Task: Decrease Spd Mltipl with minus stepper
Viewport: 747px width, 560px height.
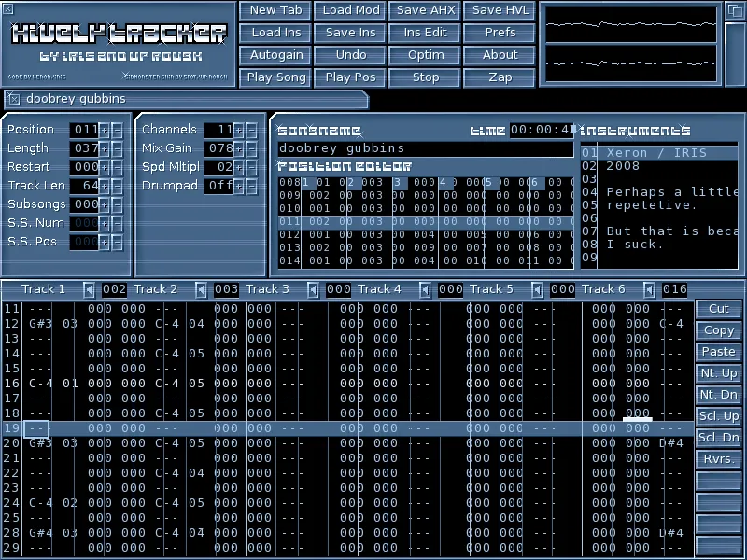Action: pyautogui.click(x=251, y=167)
